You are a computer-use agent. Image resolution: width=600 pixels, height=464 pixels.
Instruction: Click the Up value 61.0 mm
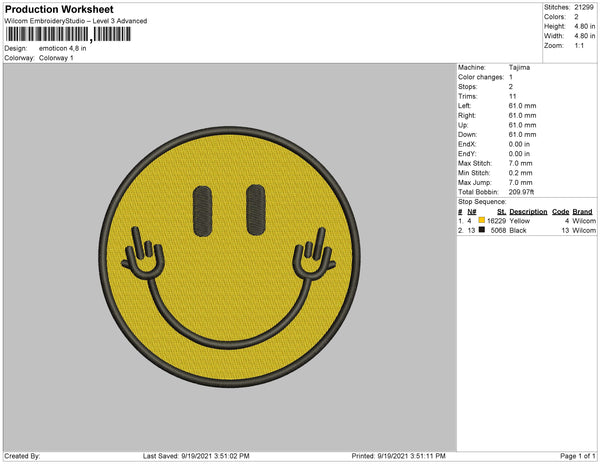522,125
